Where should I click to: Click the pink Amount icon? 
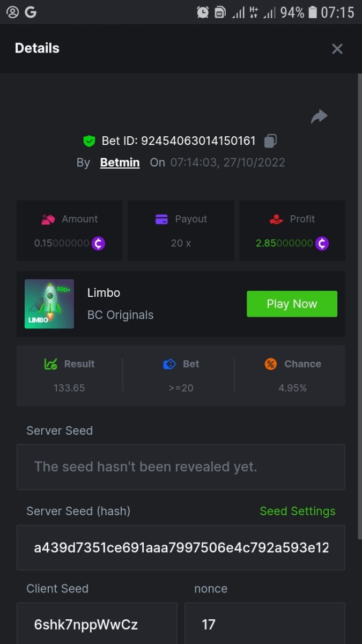click(x=48, y=219)
